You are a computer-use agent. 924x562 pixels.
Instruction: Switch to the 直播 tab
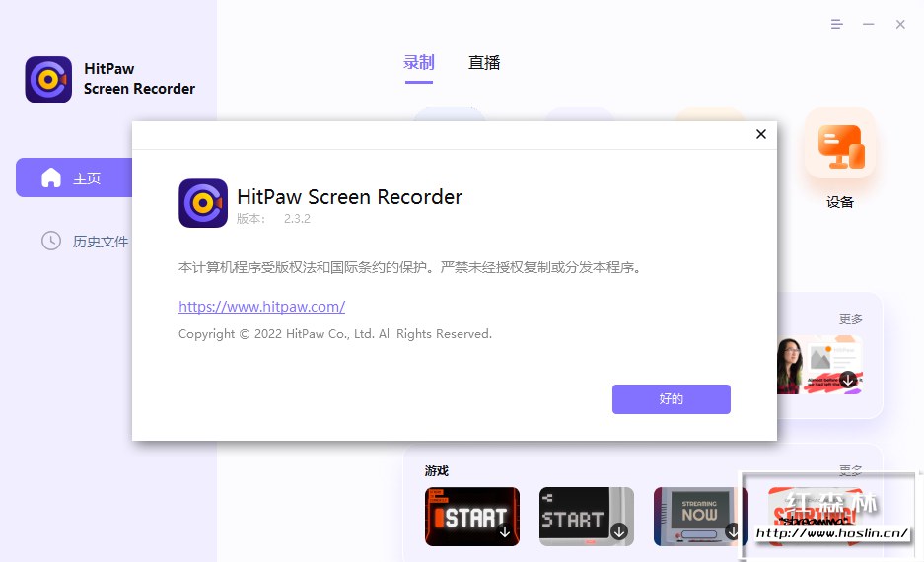[x=484, y=62]
